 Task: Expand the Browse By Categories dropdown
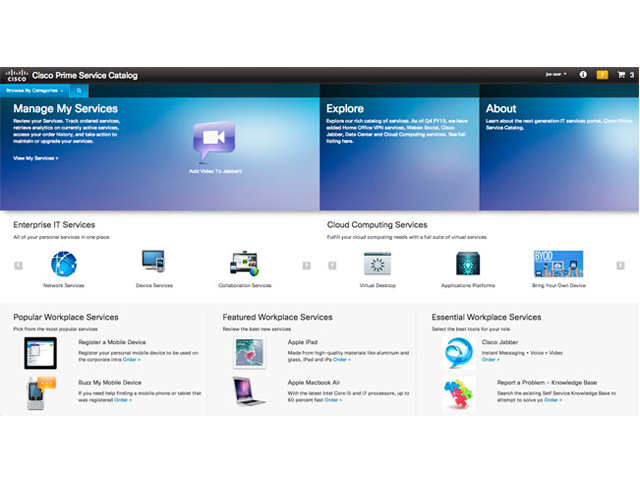(35, 91)
